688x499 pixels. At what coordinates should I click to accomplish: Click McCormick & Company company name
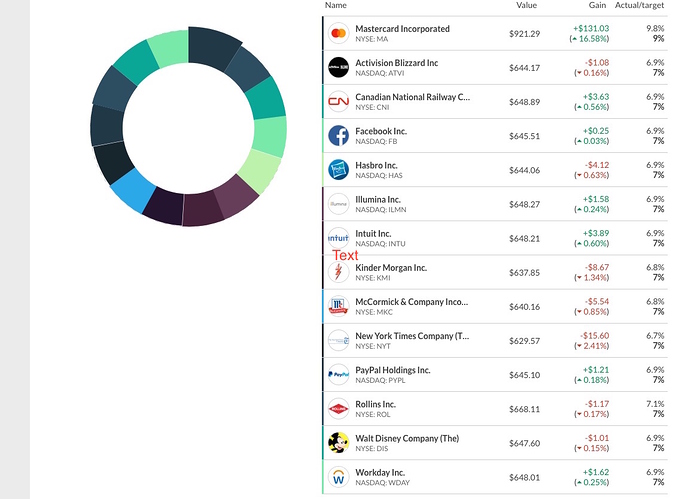(412, 302)
